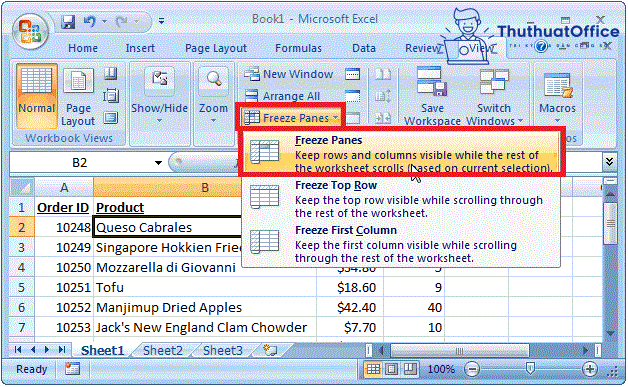This screenshot has height=387, width=628.
Task: Select the Tofu cell
Action: (204, 287)
